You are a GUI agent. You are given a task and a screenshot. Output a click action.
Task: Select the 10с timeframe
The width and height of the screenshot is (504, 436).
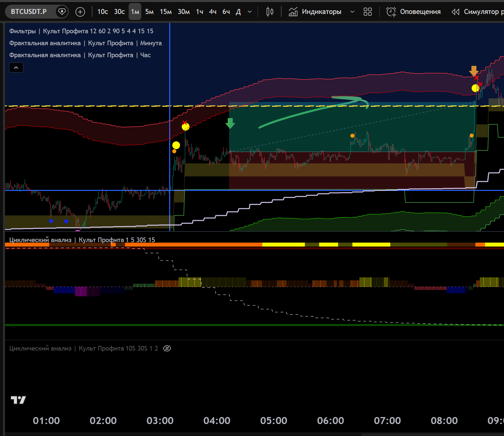pos(102,12)
